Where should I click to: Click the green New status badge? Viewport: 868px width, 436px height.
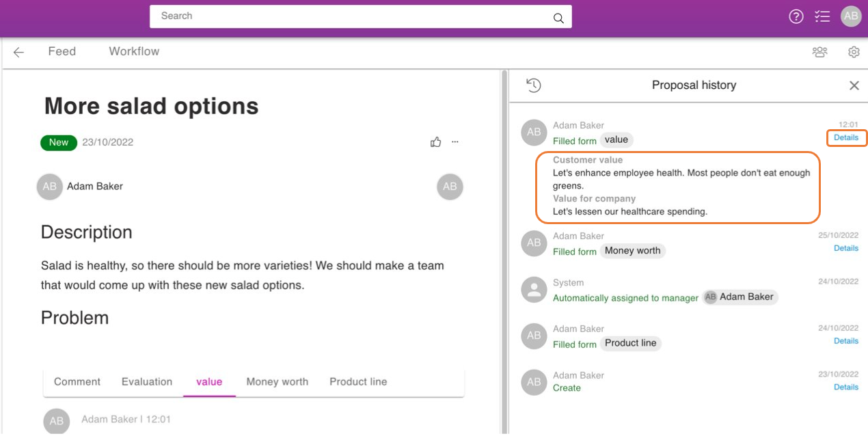pos(59,143)
